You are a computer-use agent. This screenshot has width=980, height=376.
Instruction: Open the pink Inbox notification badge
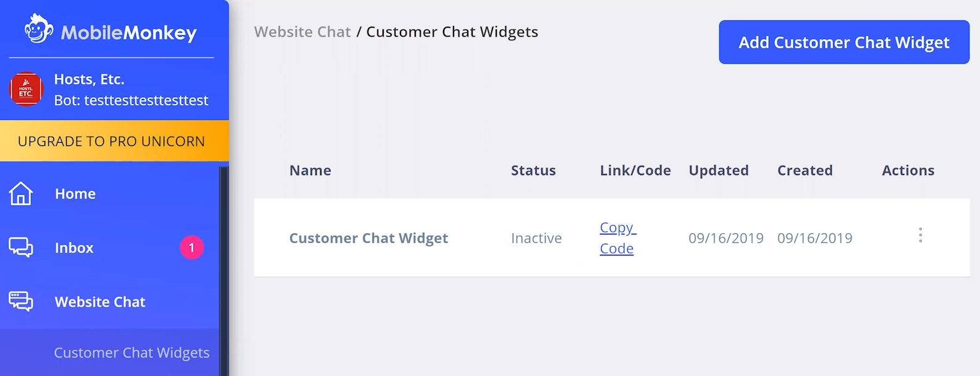tap(192, 247)
